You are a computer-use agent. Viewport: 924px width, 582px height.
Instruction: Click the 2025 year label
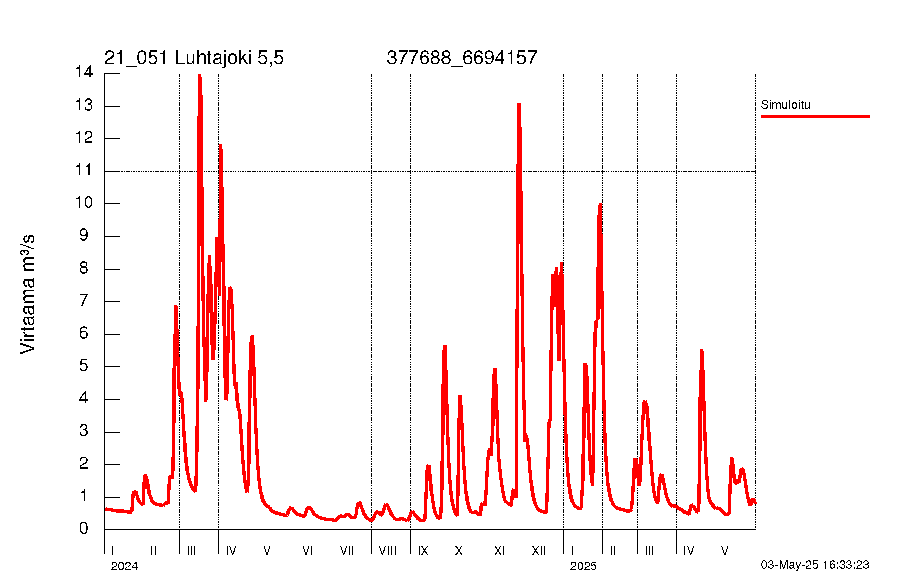click(583, 566)
